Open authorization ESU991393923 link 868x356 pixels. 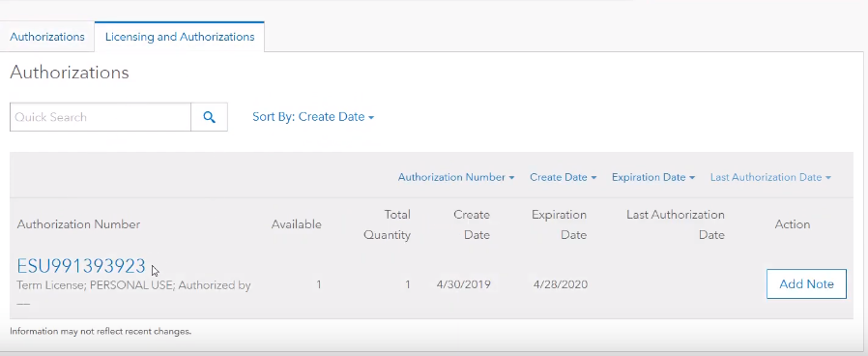pos(81,266)
